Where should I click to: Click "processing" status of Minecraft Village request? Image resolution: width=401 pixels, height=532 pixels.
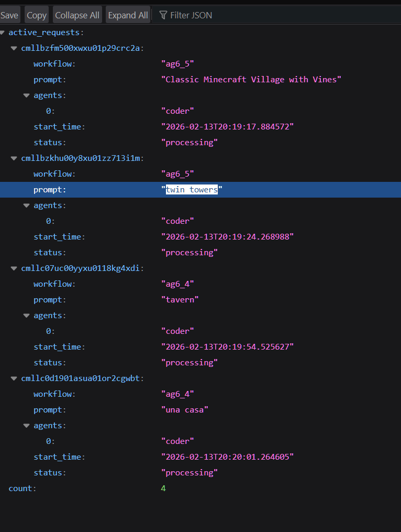190,143
